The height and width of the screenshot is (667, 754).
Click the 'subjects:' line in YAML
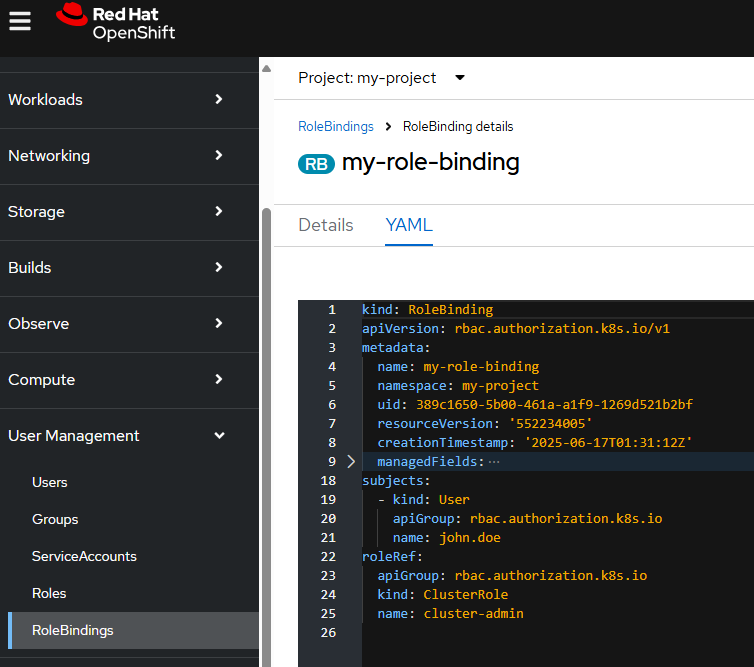pyautogui.click(x=396, y=481)
